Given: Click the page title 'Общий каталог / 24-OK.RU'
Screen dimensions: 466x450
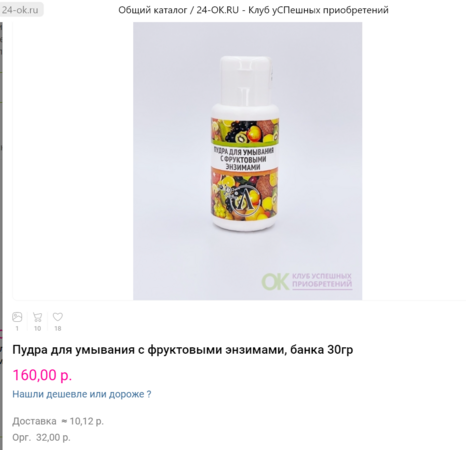Looking at the screenshot, I should click(179, 10).
